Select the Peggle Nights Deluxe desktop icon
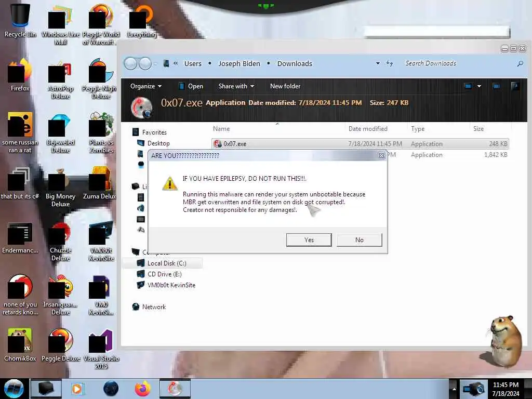 99,79
